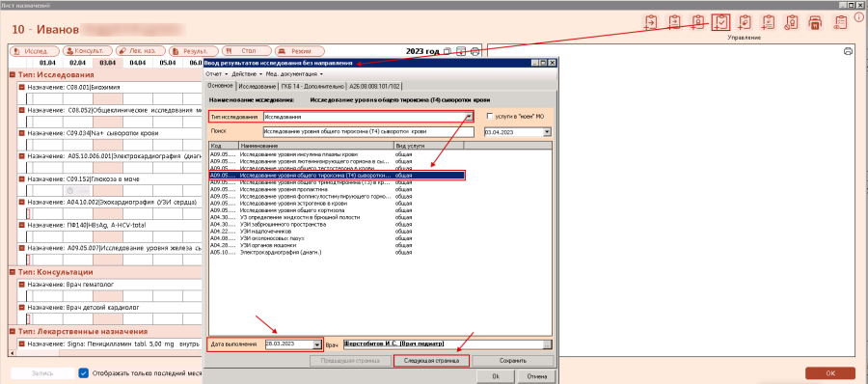
Task: Click the calendar-style icon with dark square
Action: tap(815, 22)
